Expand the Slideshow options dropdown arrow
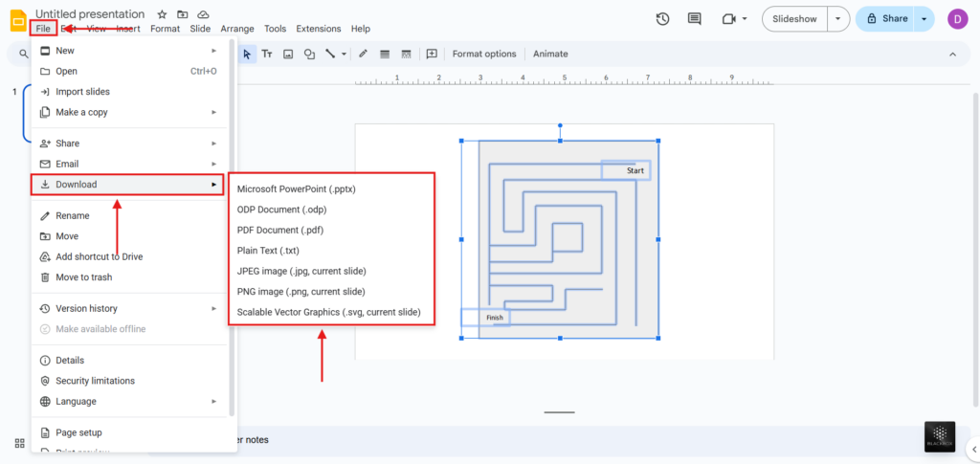The height and width of the screenshot is (464, 980). [x=838, y=19]
